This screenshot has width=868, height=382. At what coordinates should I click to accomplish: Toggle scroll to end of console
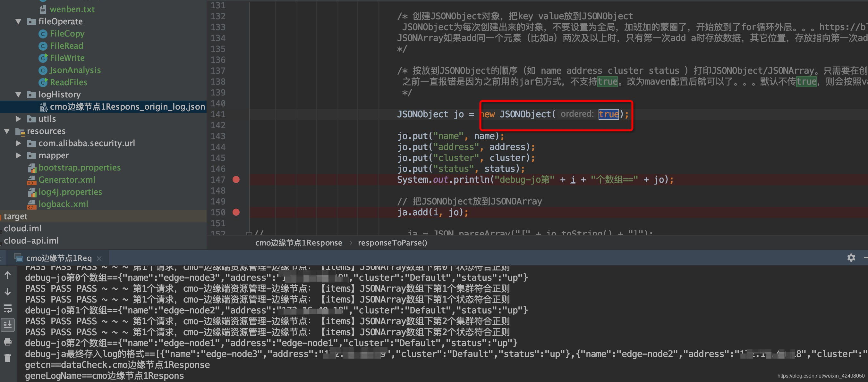pyautogui.click(x=8, y=325)
